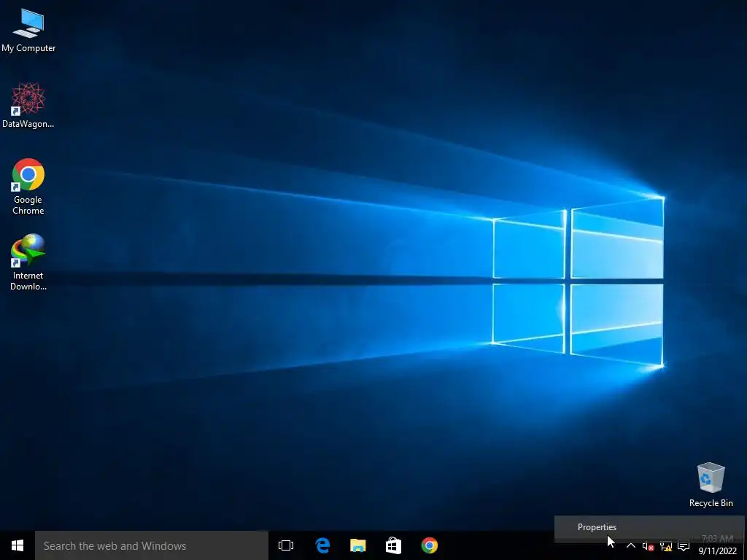Select the Google Chrome desktop shortcut

click(x=28, y=186)
